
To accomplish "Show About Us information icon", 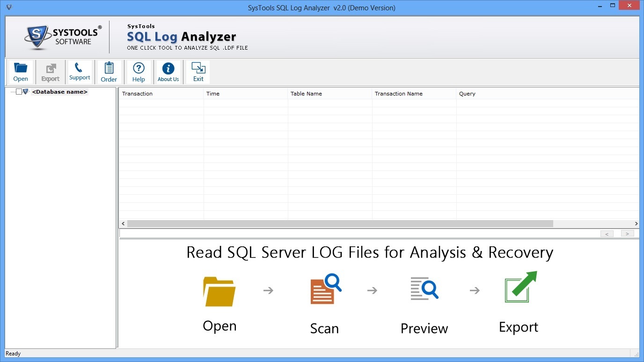I will click(168, 72).
